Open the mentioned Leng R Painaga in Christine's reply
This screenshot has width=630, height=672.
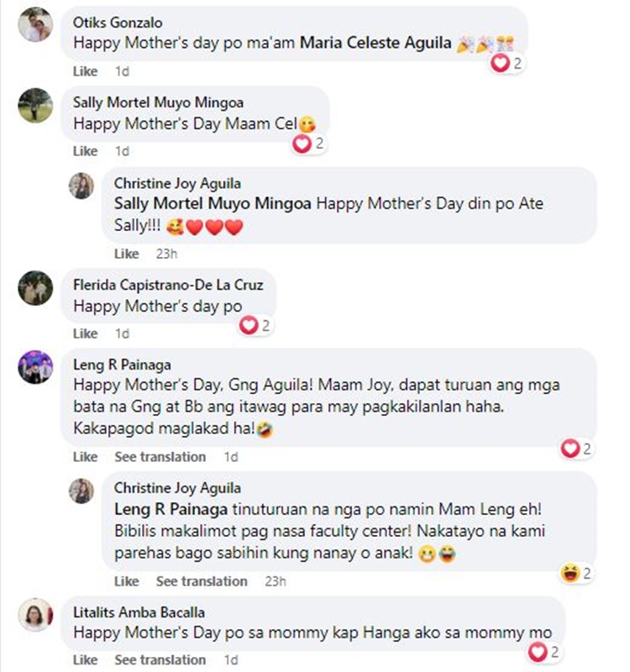pyautogui.click(x=171, y=510)
